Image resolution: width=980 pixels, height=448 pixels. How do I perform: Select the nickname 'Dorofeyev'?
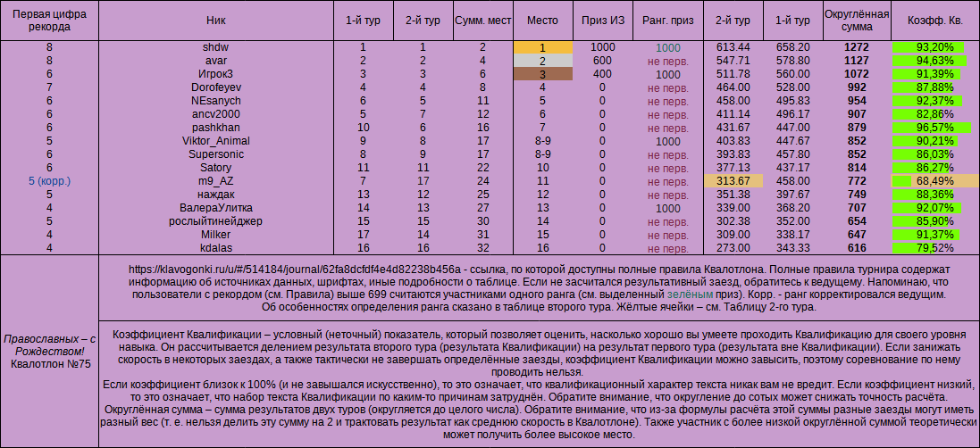(x=216, y=87)
